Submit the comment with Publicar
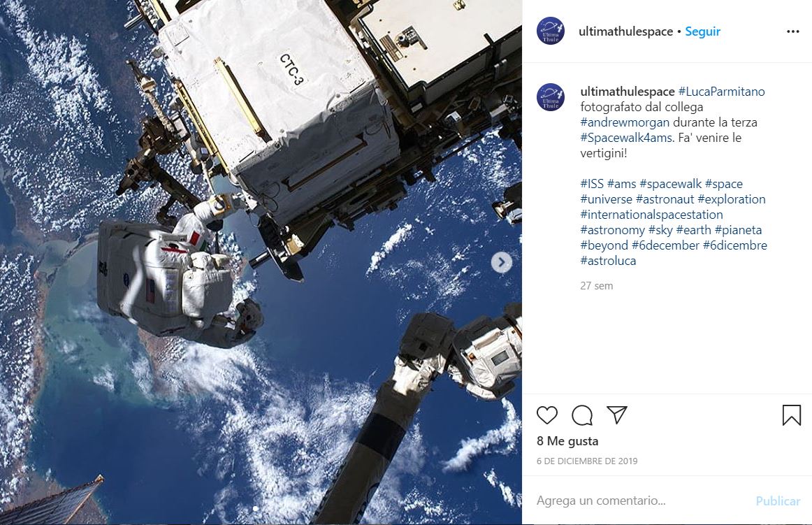Screen dimensions: 812x525 (x=778, y=501)
